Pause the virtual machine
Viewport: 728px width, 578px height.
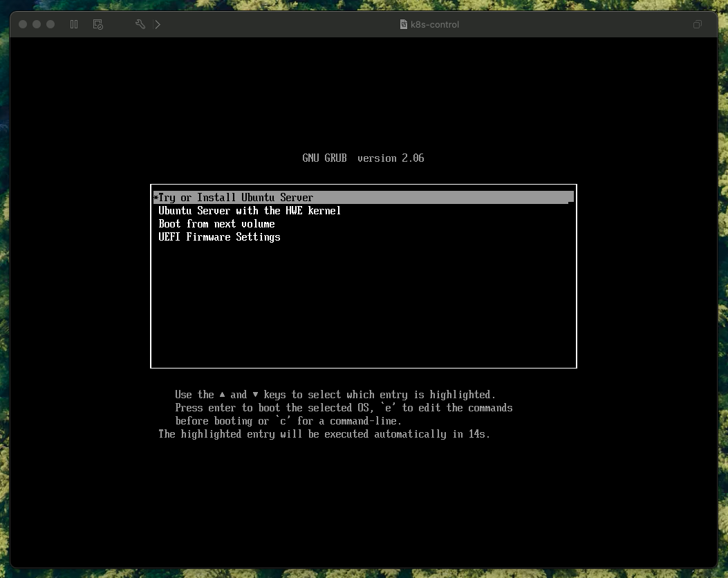coord(74,25)
